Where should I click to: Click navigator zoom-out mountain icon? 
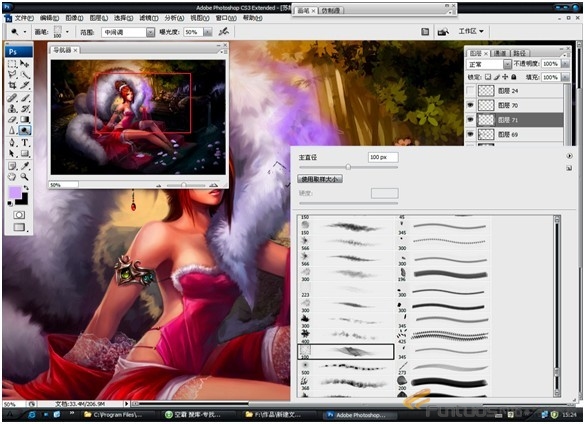159,185
